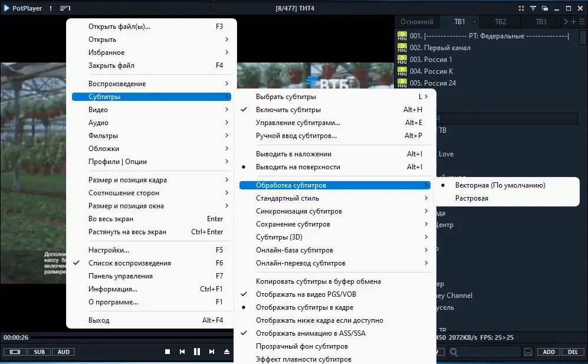
Task: Click the film-strip icon in the control bar
Action: click(14, 352)
